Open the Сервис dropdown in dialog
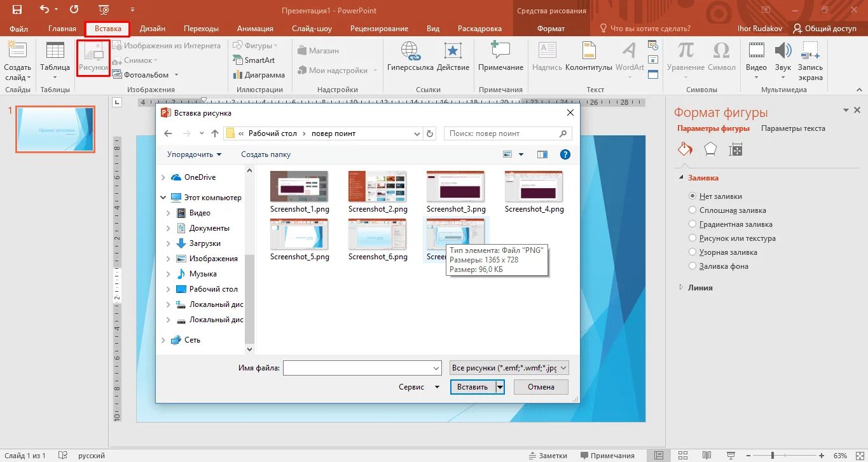The height and width of the screenshot is (462, 868). coord(418,387)
